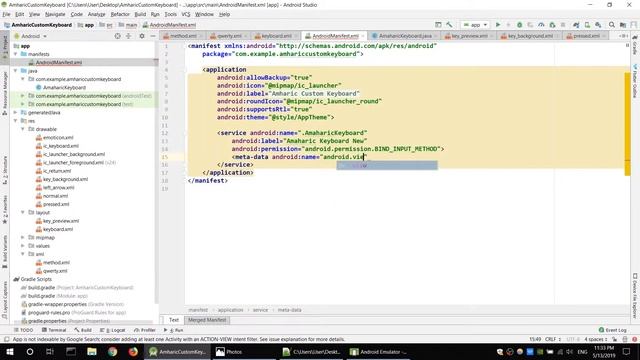
Task: Open Chrome from the taskbar
Action: (113, 351)
